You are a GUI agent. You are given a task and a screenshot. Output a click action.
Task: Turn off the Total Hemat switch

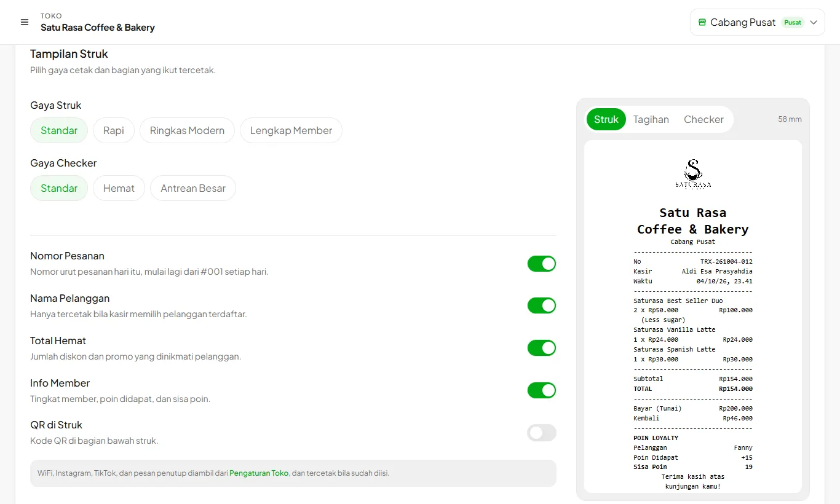542,348
